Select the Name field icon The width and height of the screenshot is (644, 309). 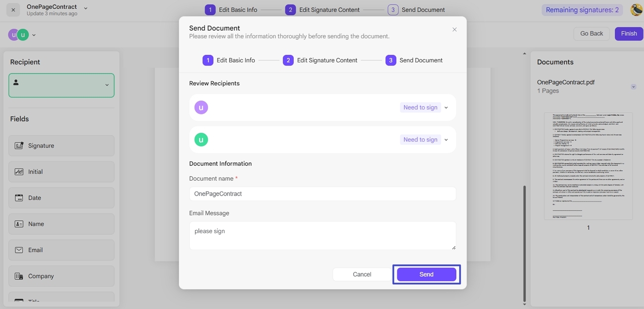point(19,224)
